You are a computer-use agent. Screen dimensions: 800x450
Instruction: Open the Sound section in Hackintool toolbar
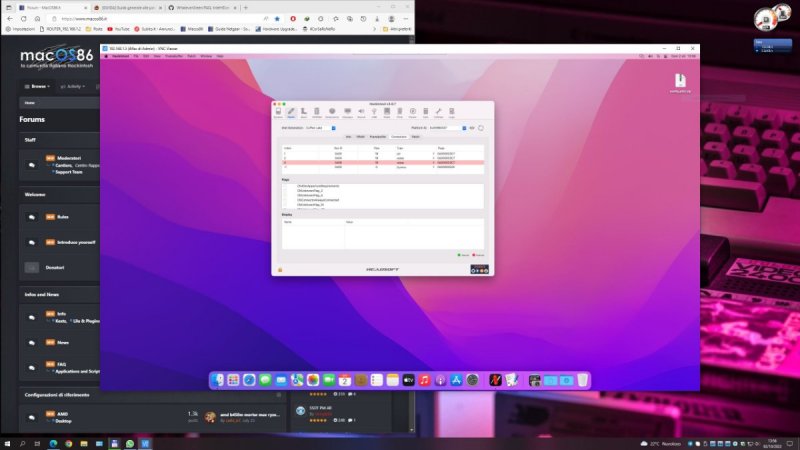(361, 113)
